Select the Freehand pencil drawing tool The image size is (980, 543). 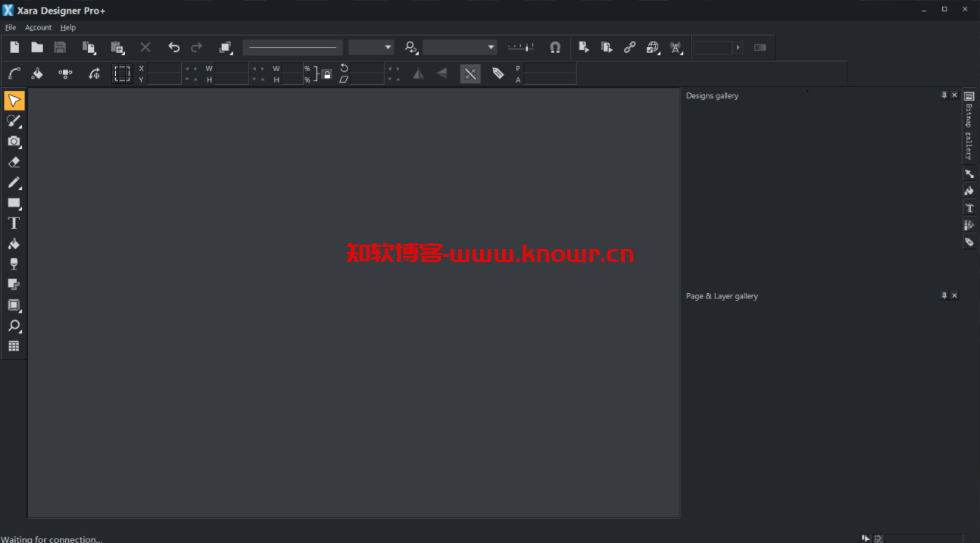14,183
